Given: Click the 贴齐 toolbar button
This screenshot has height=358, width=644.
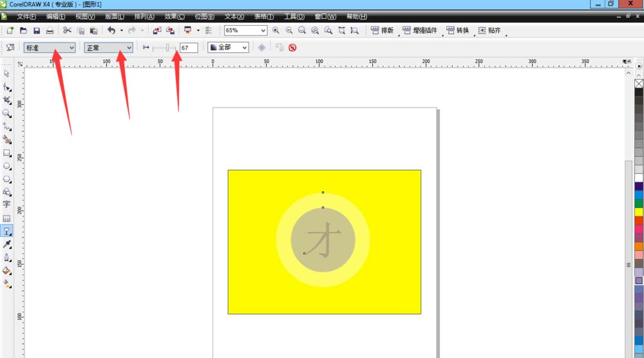Looking at the screenshot, I should pyautogui.click(x=489, y=30).
